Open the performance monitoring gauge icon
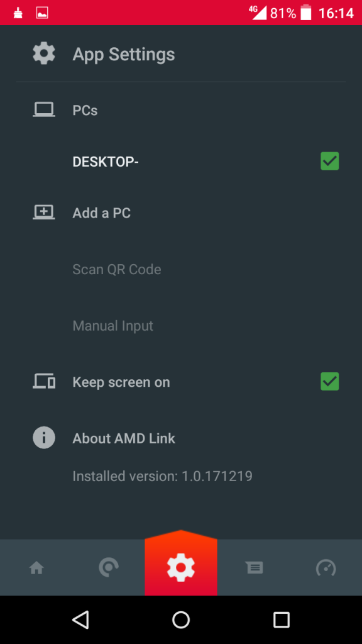This screenshot has height=644, width=362. tap(326, 567)
